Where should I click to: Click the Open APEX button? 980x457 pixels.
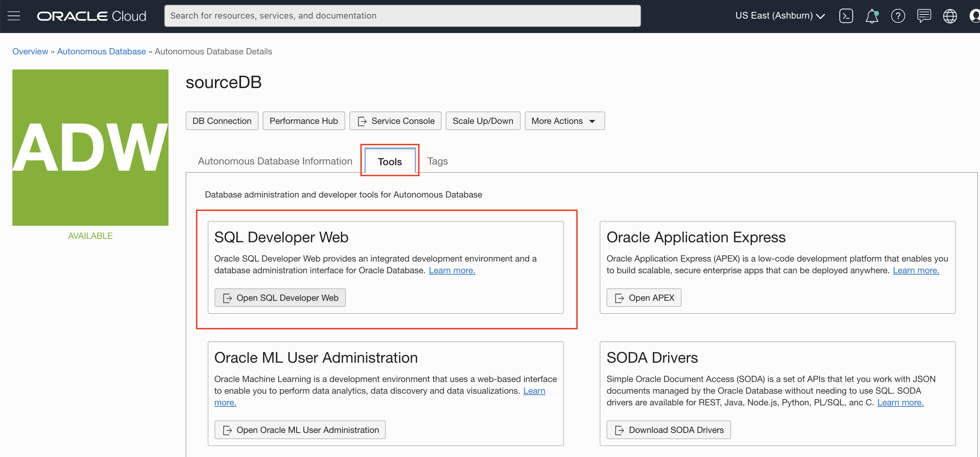click(644, 298)
